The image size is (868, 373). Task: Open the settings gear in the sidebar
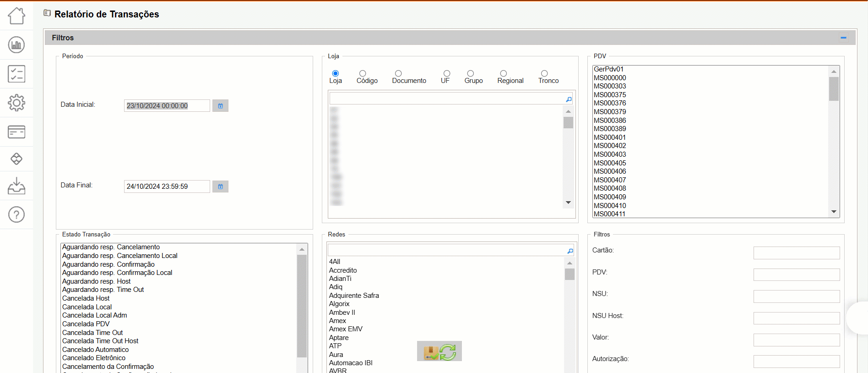16,103
